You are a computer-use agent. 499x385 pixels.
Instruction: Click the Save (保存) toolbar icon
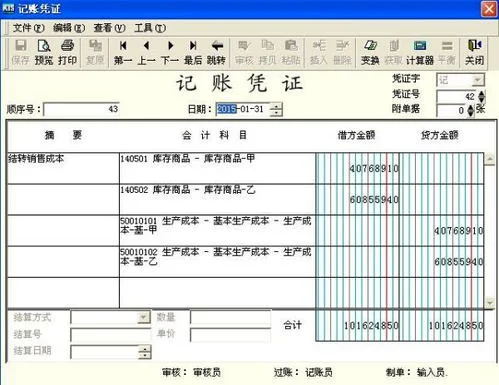[x=21, y=53]
